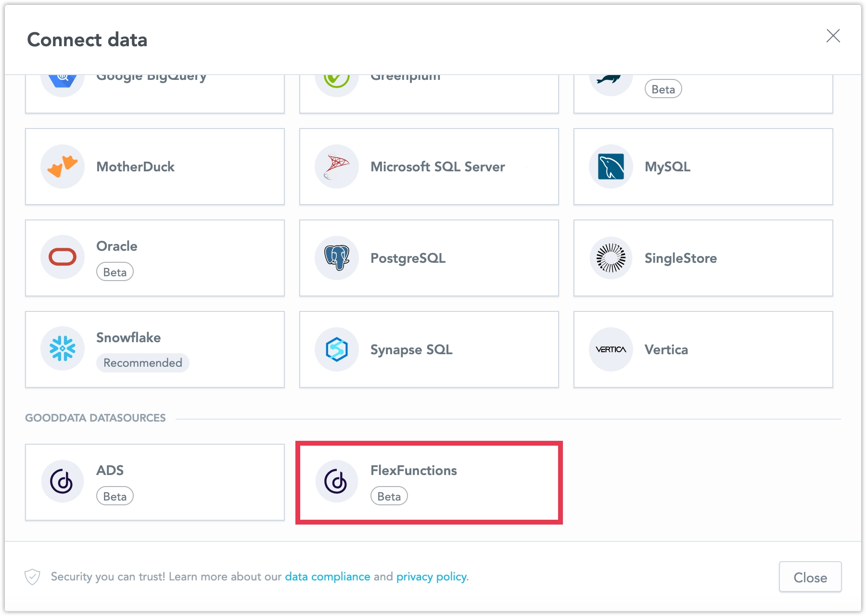
Task: Click the ADS GoodData logo icon
Action: pos(63,481)
